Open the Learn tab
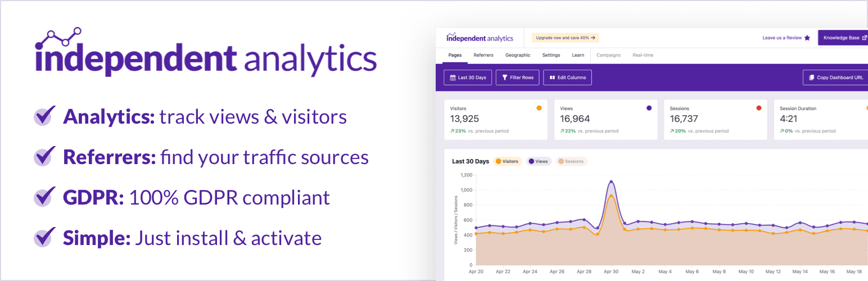The width and height of the screenshot is (868, 281). 578,55
